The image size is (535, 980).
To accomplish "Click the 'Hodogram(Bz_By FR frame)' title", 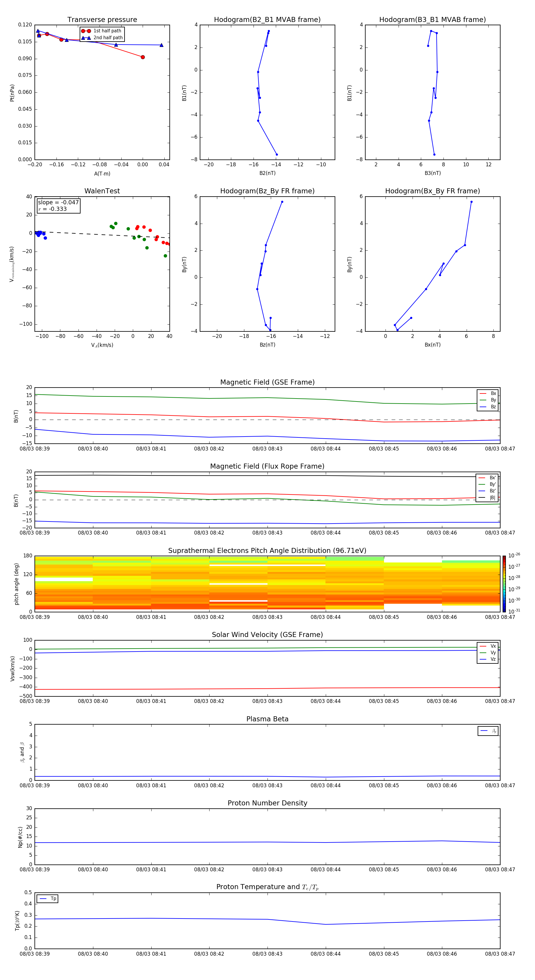I will (267, 191).
